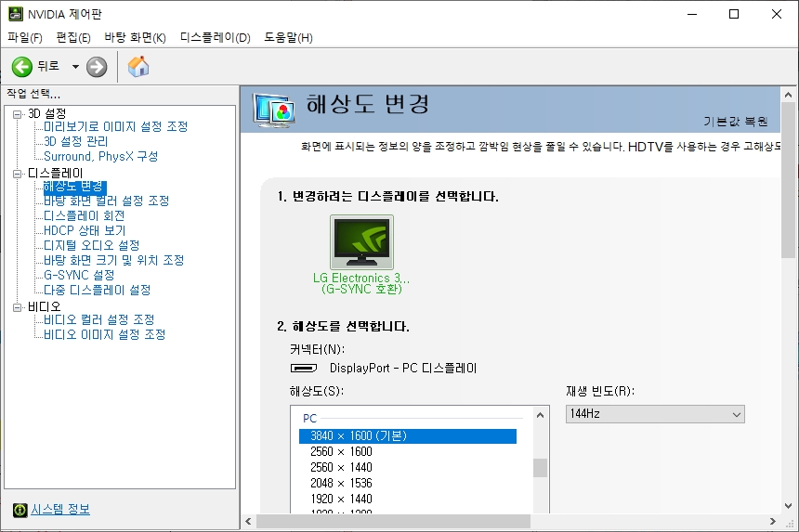Open the 바탕 화면(K) menu
Image resolution: width=799 pixels, height=532 pixels.
click(x=135, y=38)
